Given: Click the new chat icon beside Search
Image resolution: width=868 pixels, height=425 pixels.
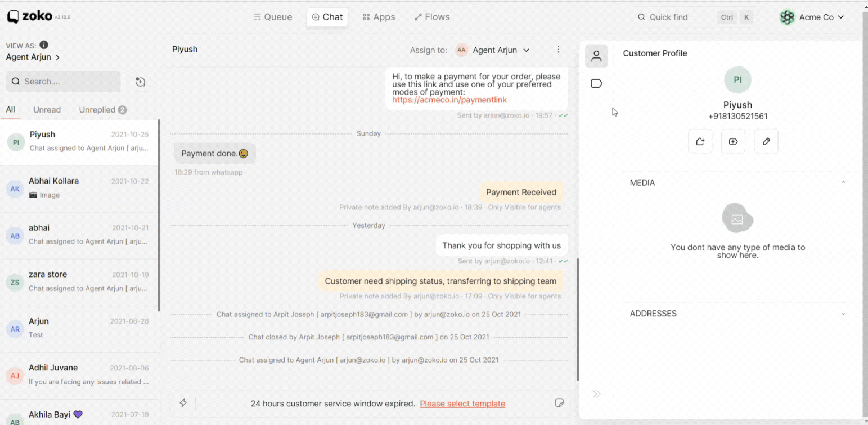Looking at the screenshot, I should 141,82.
